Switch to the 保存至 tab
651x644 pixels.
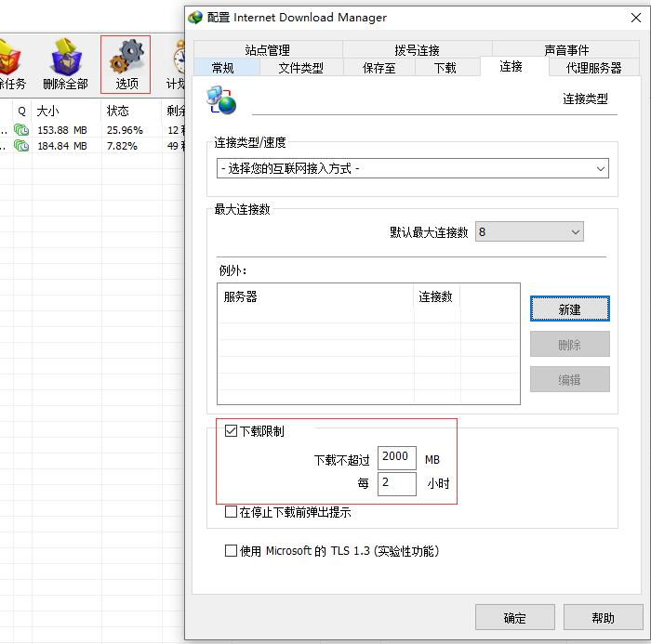point(379,68)
